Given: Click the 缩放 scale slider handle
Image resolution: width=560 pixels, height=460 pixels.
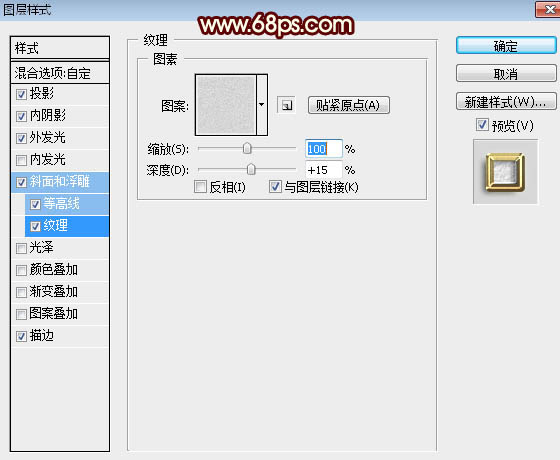Looking at the screenshot, I should tap(247, 148).
